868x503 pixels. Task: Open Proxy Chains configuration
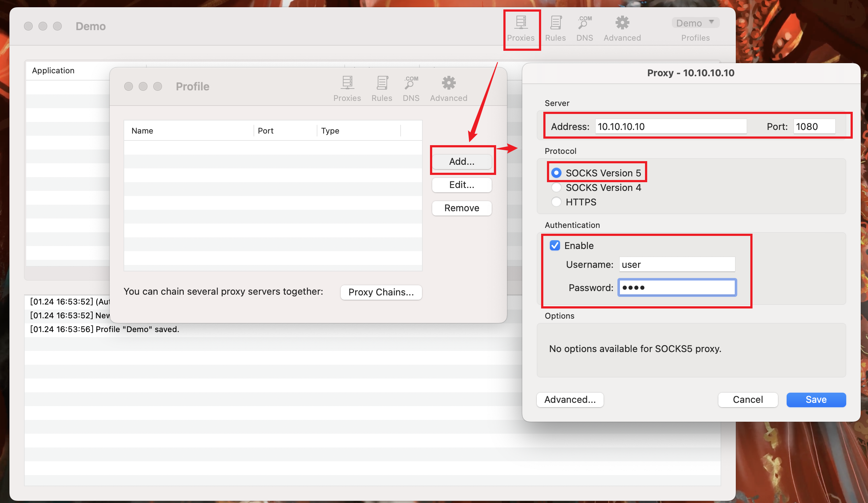[381, 292]
